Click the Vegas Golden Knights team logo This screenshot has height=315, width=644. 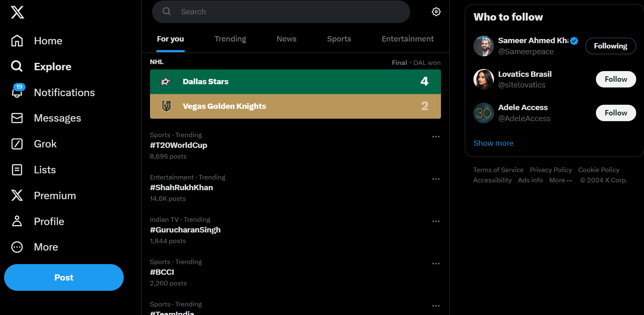166,106
